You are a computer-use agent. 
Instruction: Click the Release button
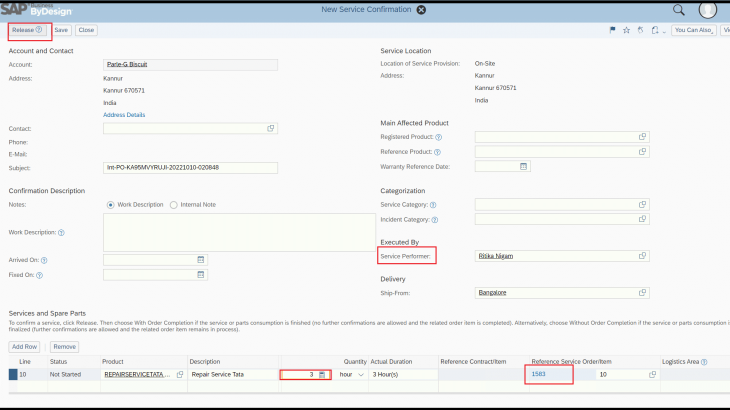28,30
